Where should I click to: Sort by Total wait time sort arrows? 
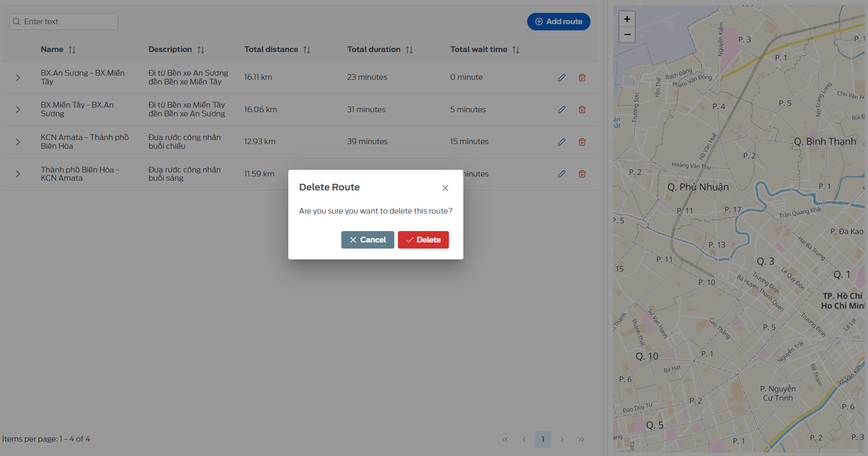[516, 50]
